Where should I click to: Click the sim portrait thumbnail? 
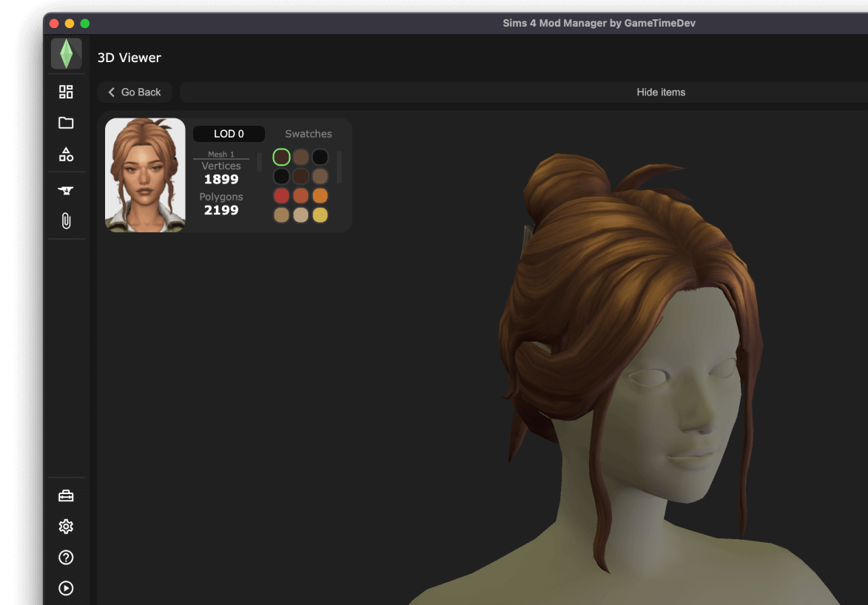coord(145,175)
